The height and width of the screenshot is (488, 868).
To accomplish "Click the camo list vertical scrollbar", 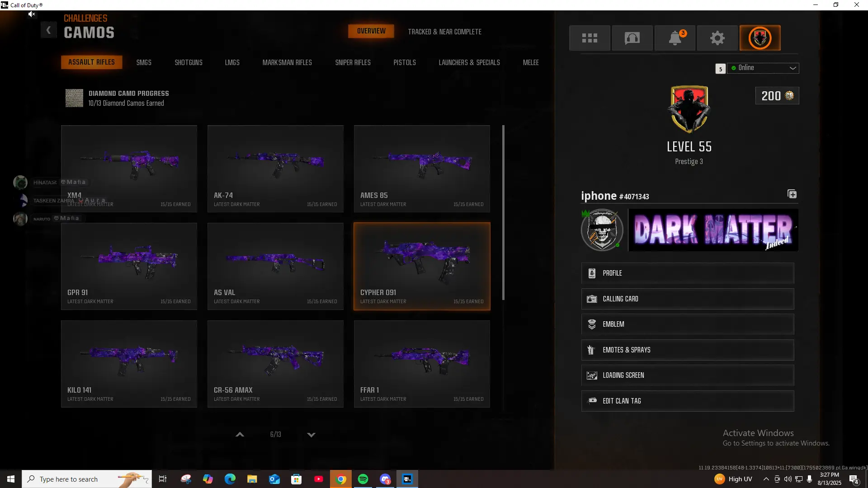I will tap(503, 212).
